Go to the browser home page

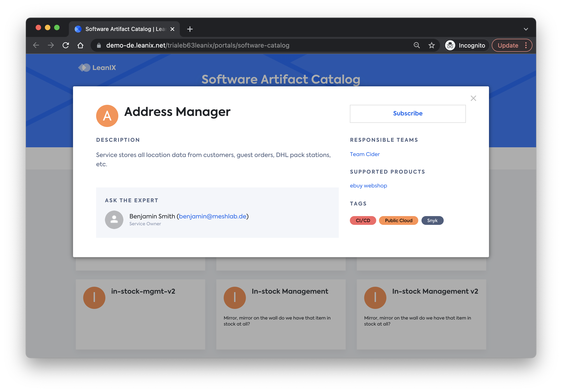pos(80,45)
